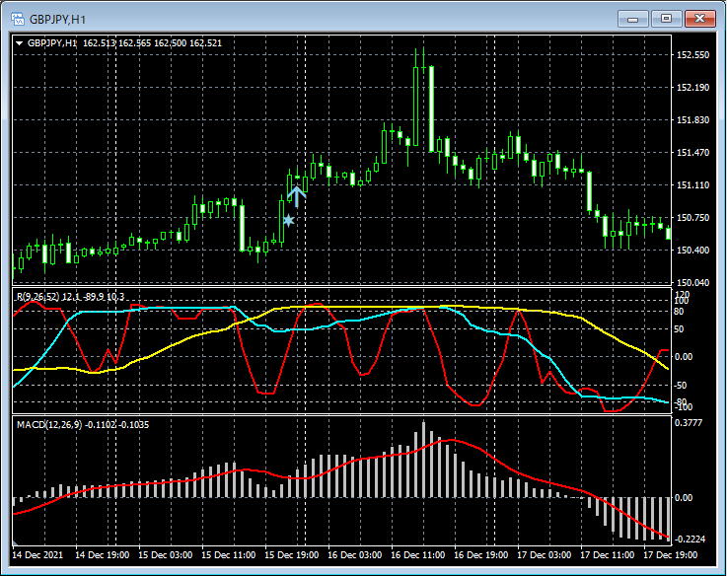Viewport: 728px width, 576px height.
Task: Expand the triangle next to GBPJPY,H1 label
Action: [x=20, y=43]
